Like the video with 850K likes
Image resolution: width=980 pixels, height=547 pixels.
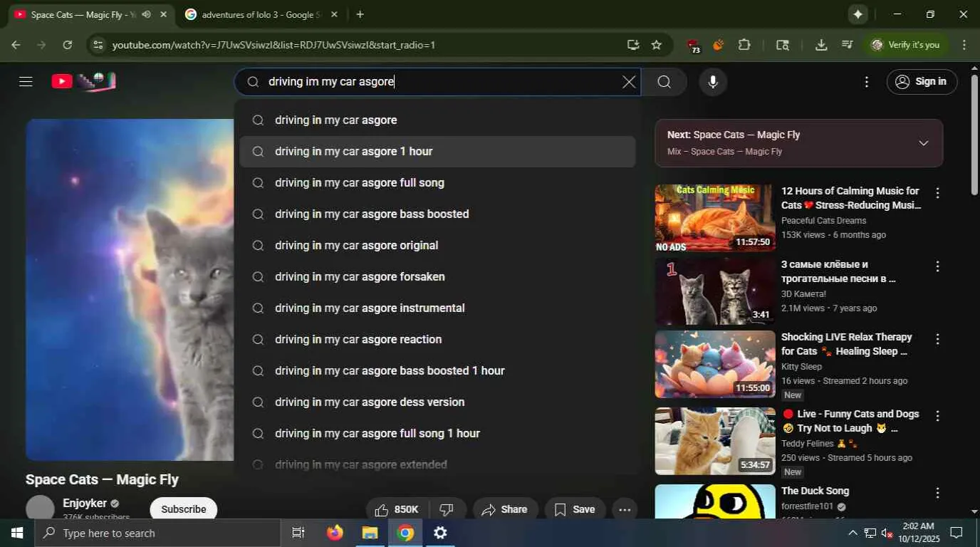(397, 509)
